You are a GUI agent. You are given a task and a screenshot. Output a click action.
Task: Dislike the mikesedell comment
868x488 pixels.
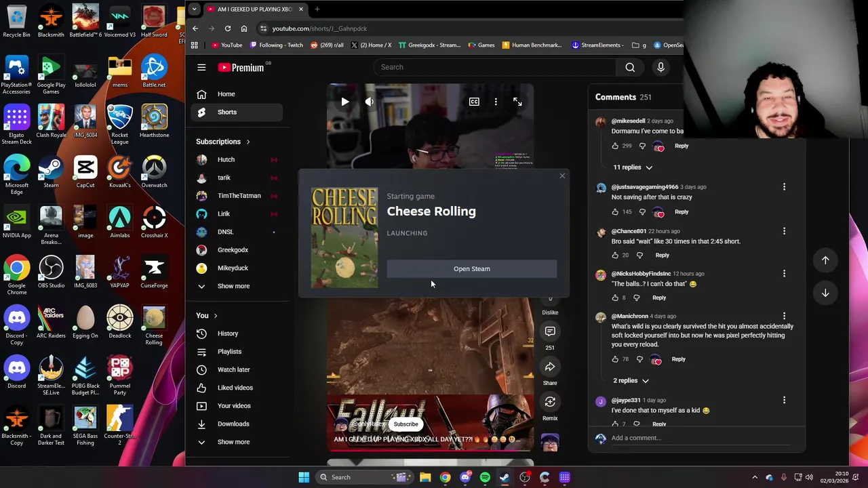[643, 146]
